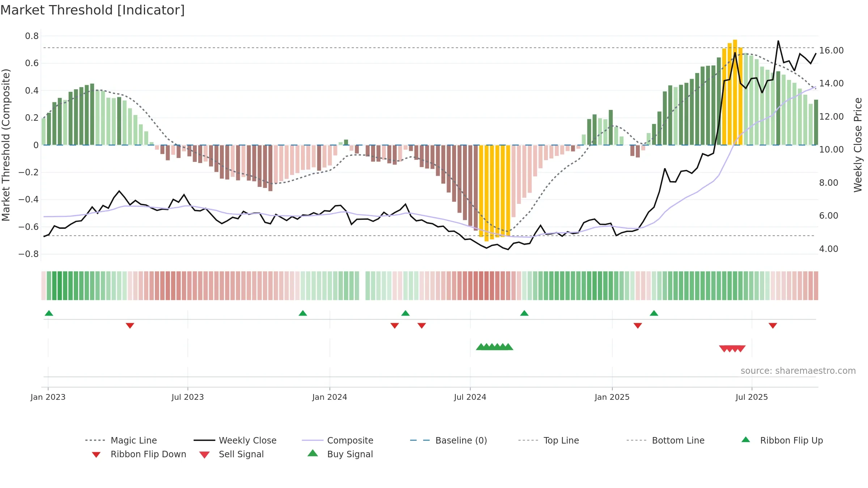Click the last buy signal triangle in the cluster

[509, 347]
